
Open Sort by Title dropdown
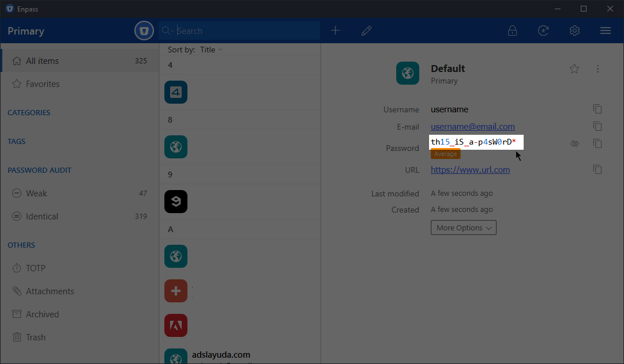[x=211, y=50]
